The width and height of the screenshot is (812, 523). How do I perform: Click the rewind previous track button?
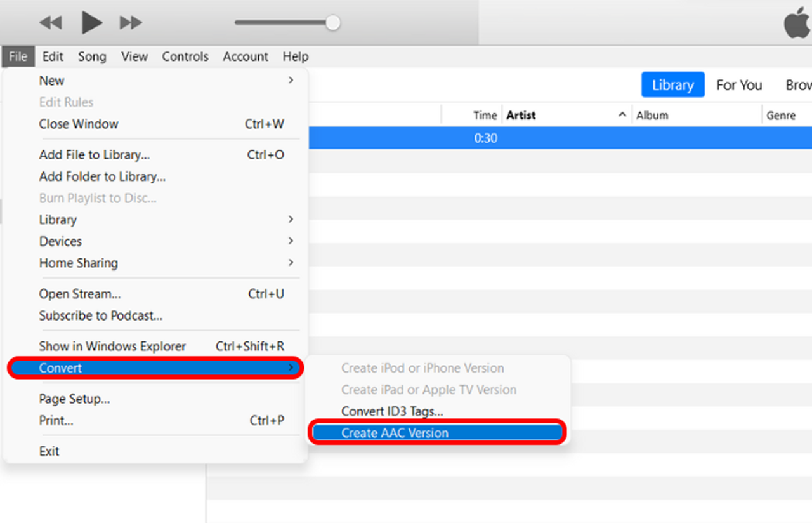[51, 23]
